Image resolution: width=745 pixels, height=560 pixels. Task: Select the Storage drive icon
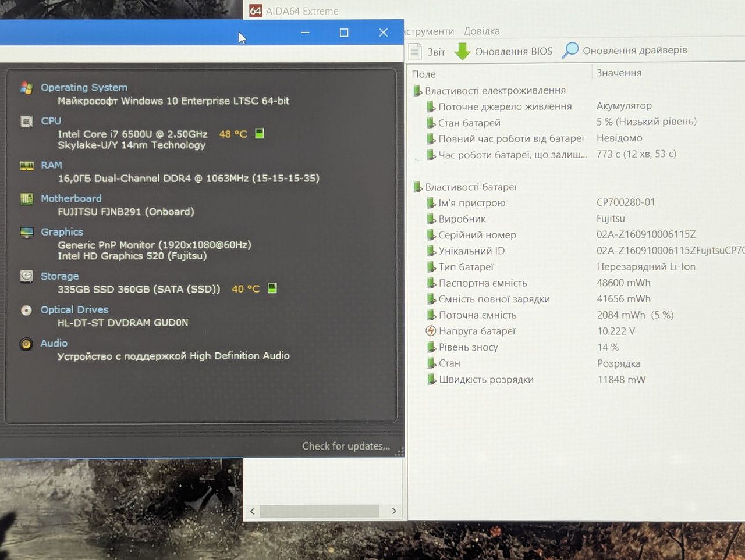pos(26,276)
